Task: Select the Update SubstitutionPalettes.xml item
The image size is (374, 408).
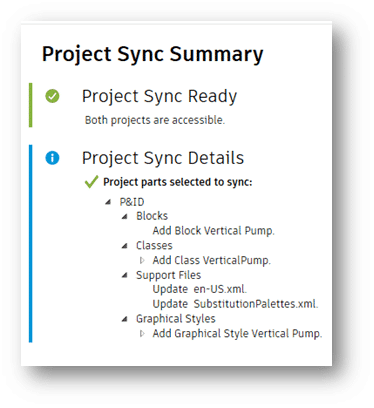Action: point(235,304)
